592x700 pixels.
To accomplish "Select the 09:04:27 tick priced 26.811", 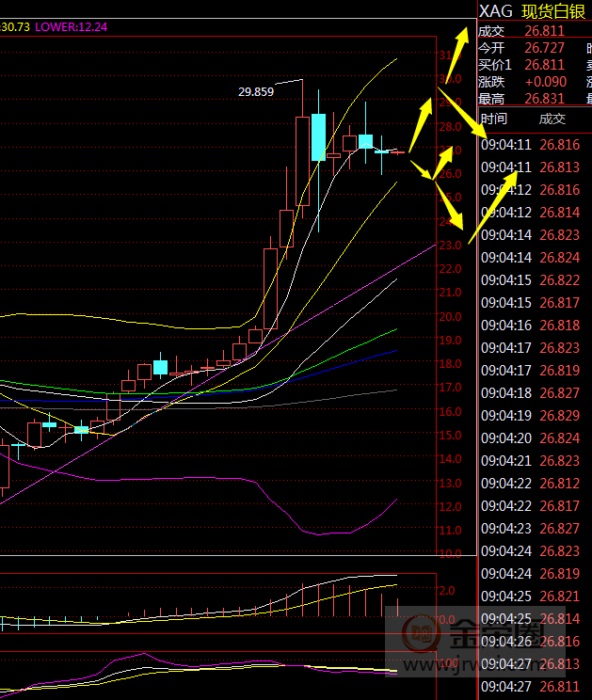I will tap(531, 686).
